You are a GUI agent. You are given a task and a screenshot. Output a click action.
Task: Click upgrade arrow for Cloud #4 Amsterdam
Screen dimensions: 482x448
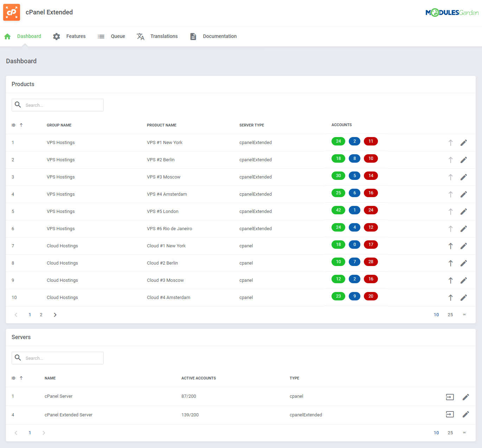[450, 298]
